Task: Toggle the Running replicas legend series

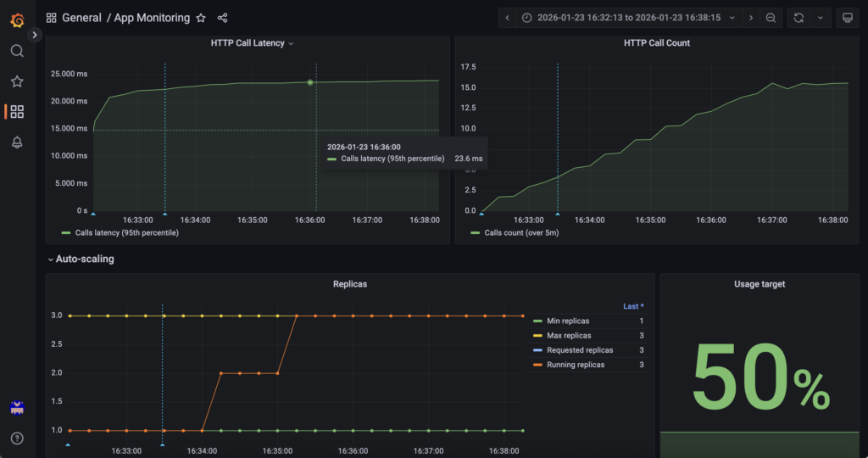Action: point(575,365)
